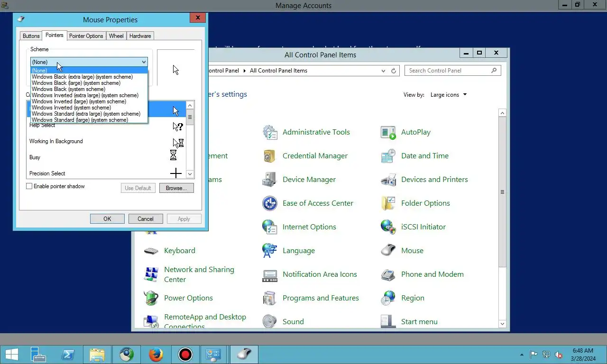
Task: Open File Explorer from the taskbar
Action: point(97,355)
